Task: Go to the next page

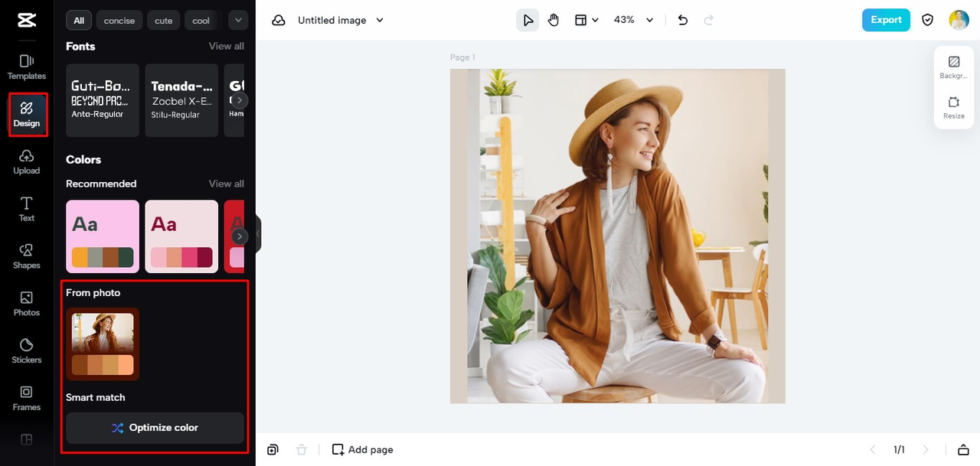Action: (x=926, y=449)
